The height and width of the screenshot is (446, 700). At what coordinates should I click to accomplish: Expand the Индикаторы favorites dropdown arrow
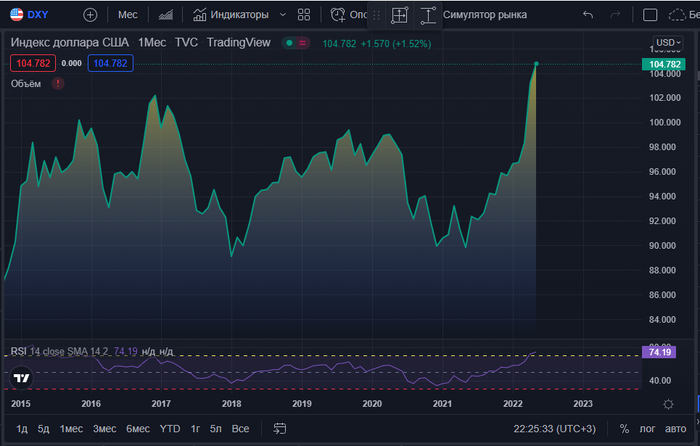coord(282,15)
